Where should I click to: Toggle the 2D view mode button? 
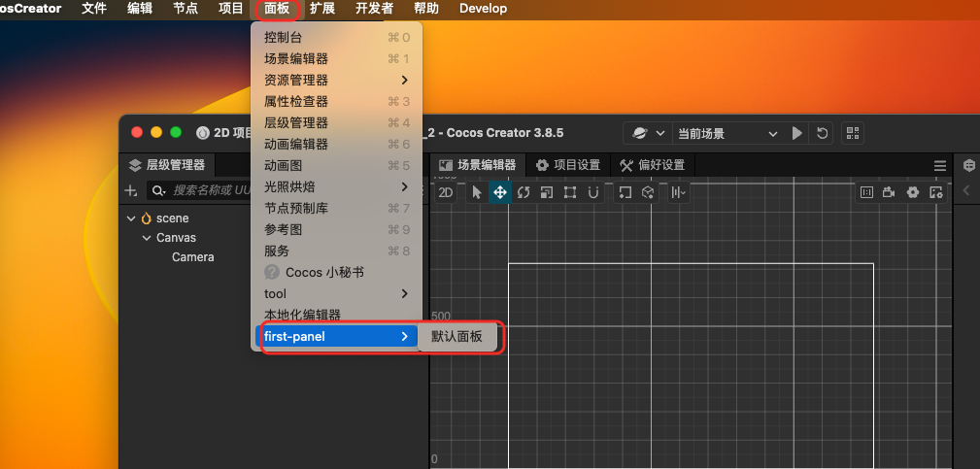click(x=446, y=192)
